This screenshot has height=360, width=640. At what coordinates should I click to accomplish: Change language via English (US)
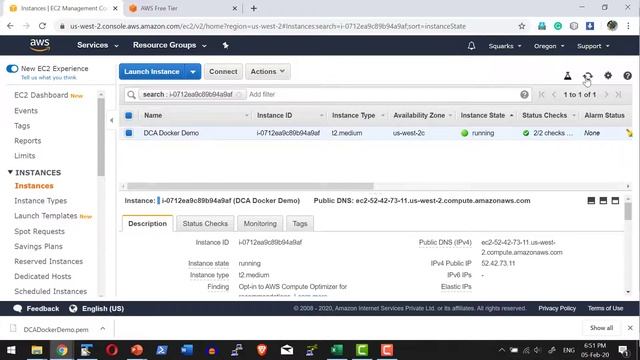(97, 309)
